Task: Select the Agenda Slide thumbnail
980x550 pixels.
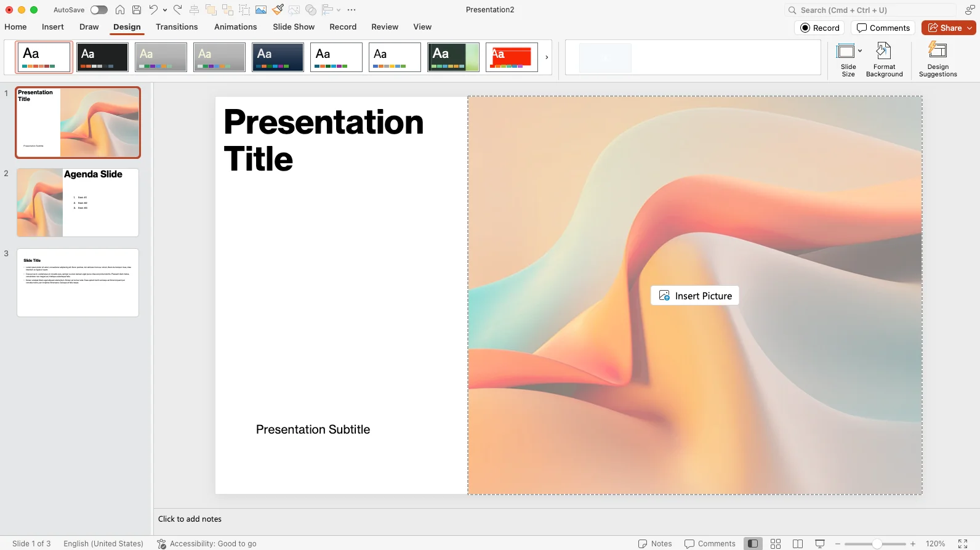Action: point(78,203)
